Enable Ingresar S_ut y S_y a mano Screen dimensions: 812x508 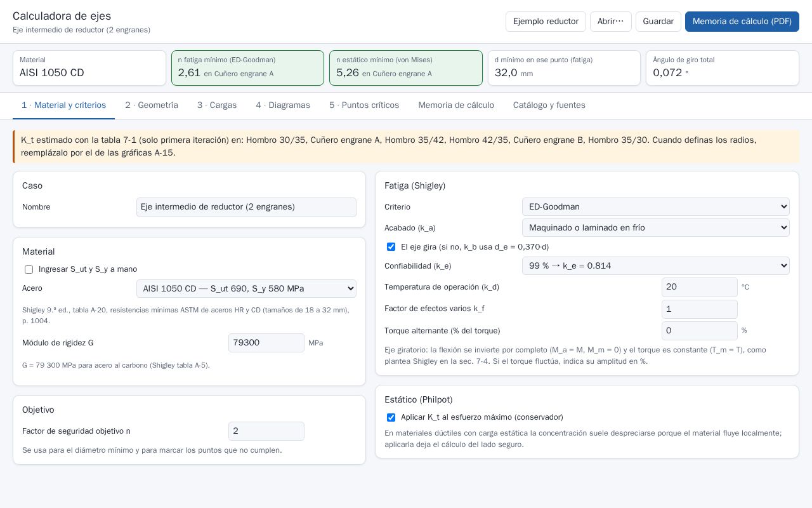click(29, 269)
